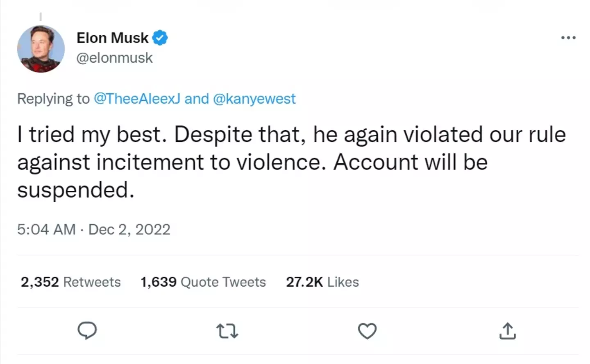
Task: Retweet this tweet using the arrows icon
Action: (x=227, y=331)
